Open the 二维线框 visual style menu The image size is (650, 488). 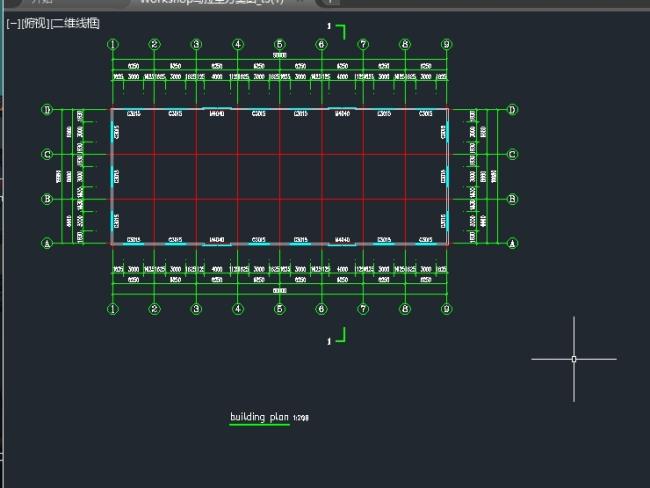click(76, 22)
